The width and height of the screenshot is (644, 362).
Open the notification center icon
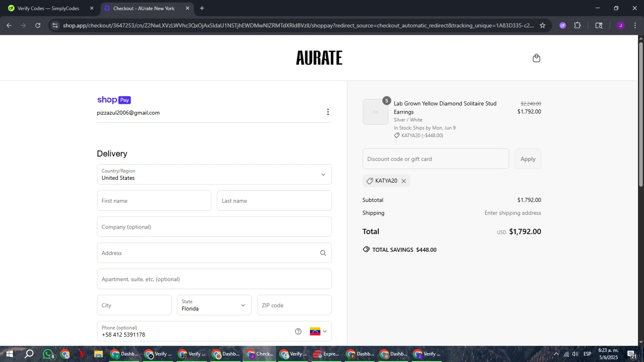pyautogui.click(x=632, y=354)
